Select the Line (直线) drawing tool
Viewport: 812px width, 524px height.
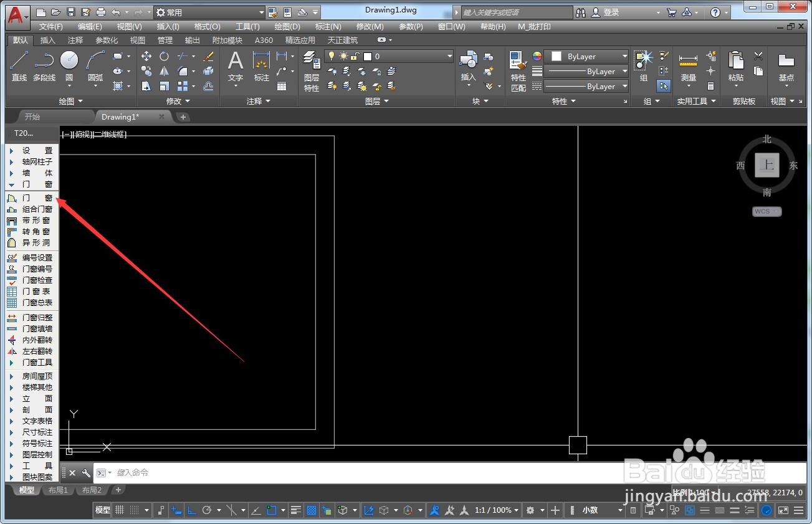click(x=19, y=65)
